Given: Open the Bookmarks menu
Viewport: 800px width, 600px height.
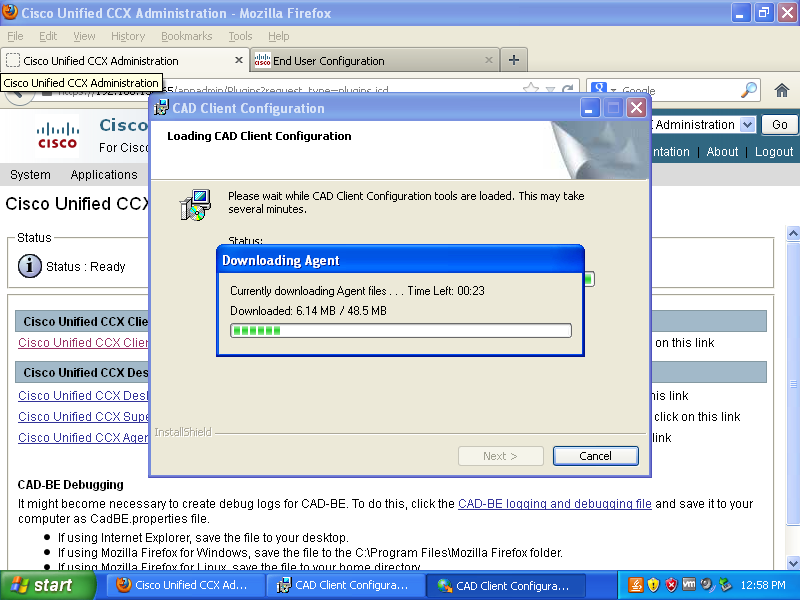Looking at the screenshot, I should pyautogui.click(x=187, y=36).
